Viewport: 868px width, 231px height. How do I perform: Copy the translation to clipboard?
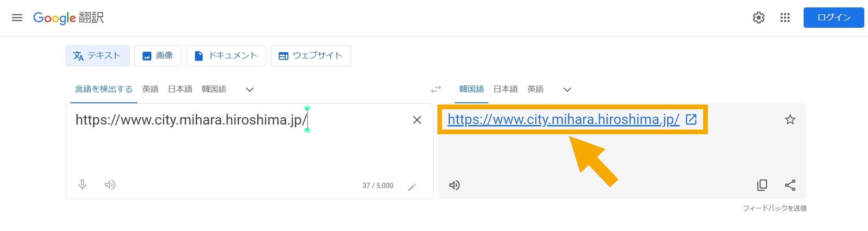coord(762,185)
